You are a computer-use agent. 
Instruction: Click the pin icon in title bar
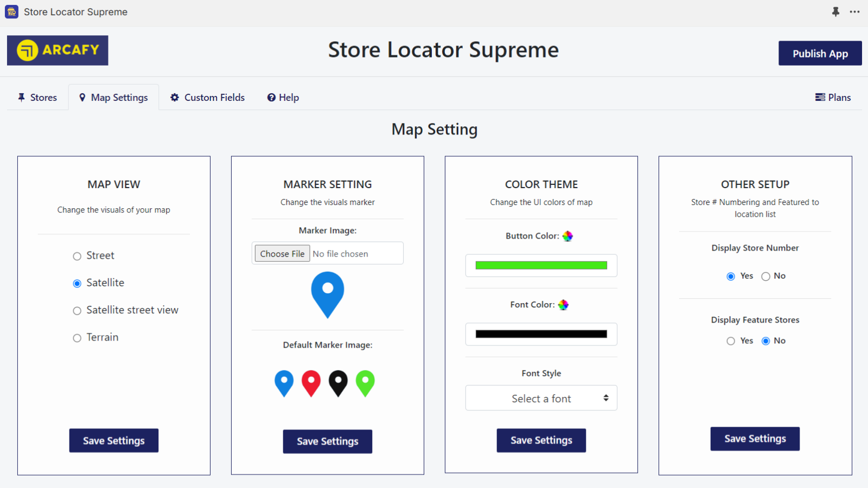(835, 11)
